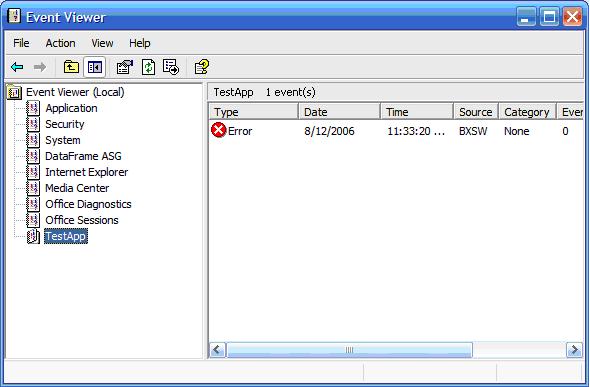590x387 pixels.
Task: Click the System log icon
Action: (x=33, y=140)
